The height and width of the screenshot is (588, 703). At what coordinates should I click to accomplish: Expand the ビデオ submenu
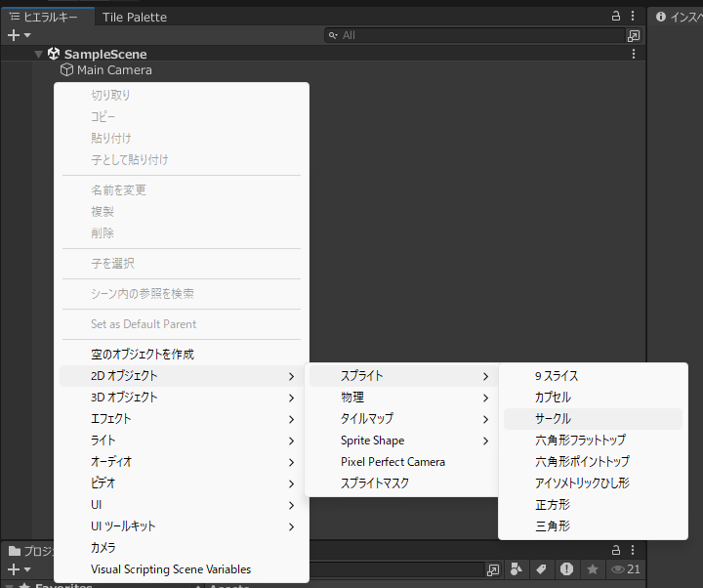point(182,483)
